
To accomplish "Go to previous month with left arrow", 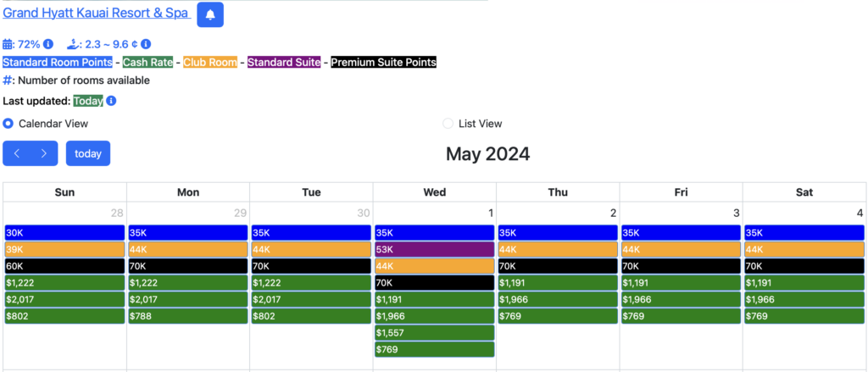I will click(x=17, y=153).
